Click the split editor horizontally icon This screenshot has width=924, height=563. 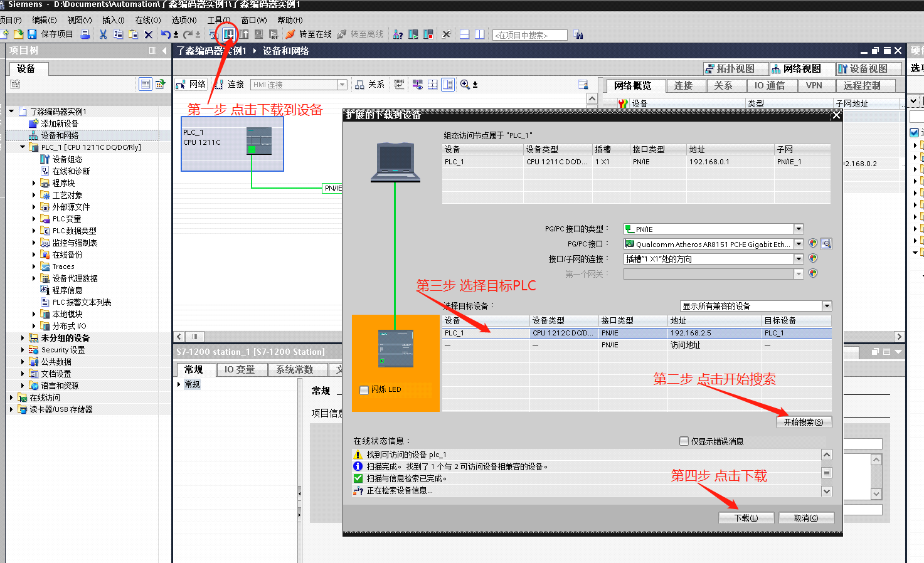tap(465, 34)
